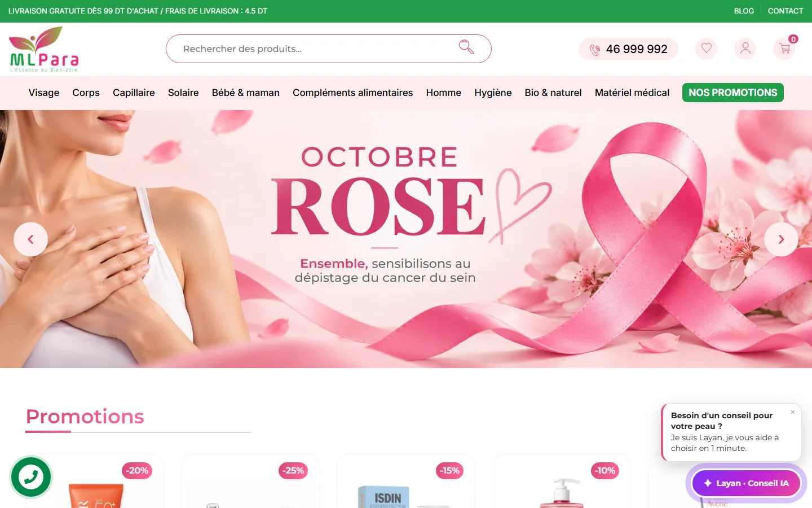This screenshot has height=508, width=812.
Task: Open the Capillaire menu
Action: tap(134, 93)
